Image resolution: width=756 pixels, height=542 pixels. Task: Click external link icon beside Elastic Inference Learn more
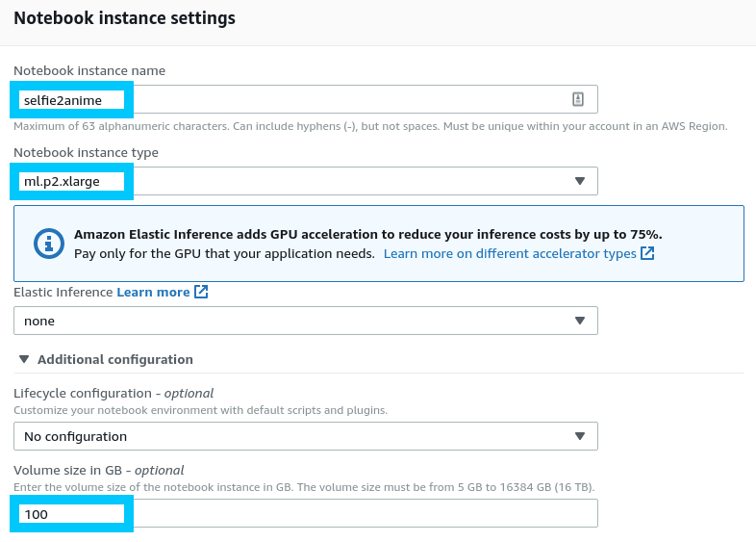click(x=201, y=292)
